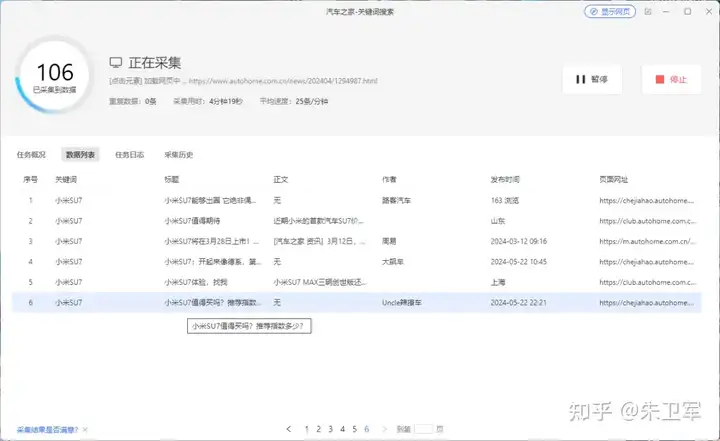Click the 关键词 column header

coord(66,180)
